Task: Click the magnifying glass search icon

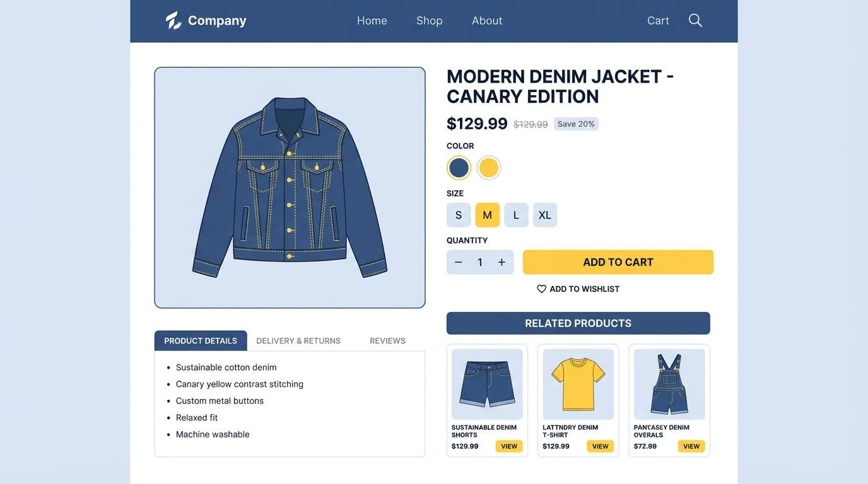Action: click(695, 20)
